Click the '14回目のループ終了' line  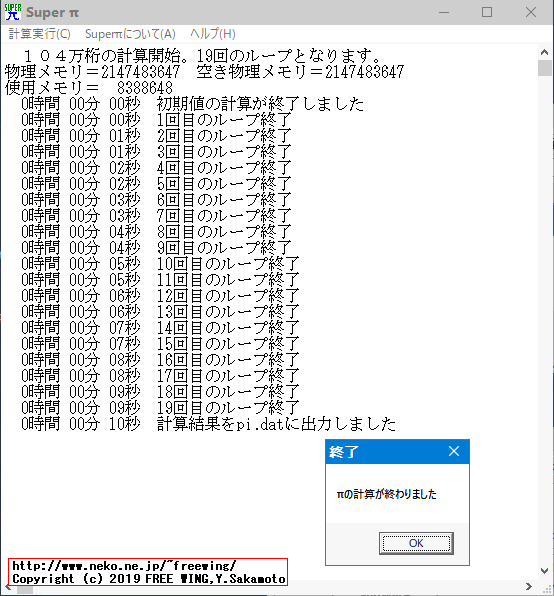tap(160, 327)
